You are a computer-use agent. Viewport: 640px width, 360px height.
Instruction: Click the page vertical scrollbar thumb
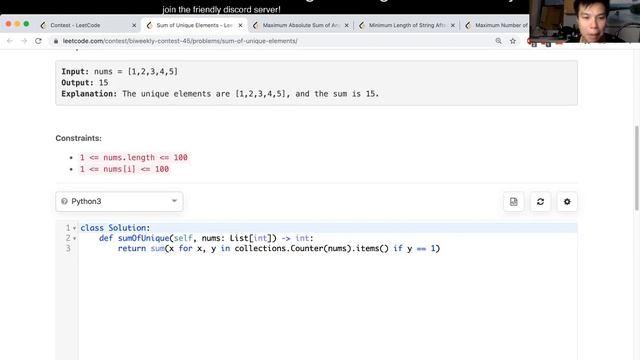(x=637, y=168)
